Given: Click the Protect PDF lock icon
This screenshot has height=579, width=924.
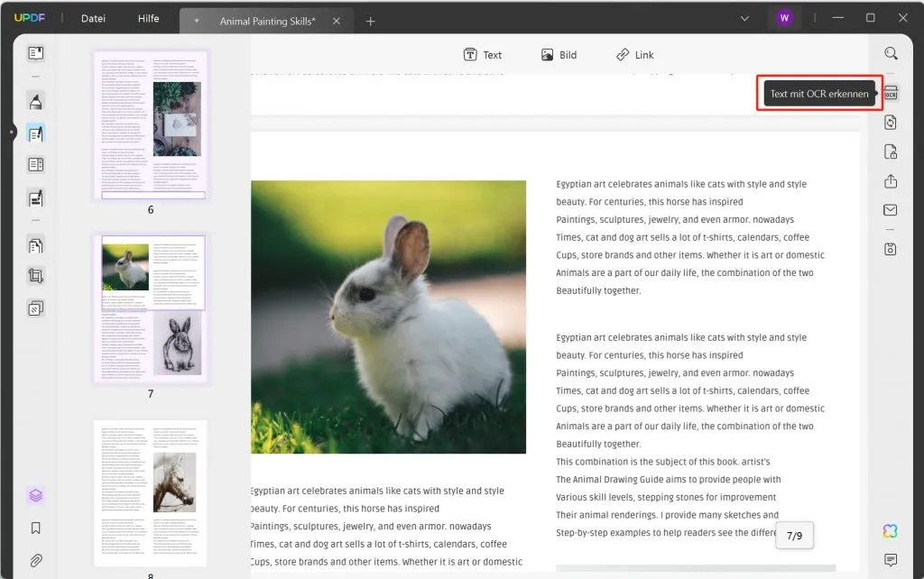Looking at the screenshot, I should coord(891,152).
